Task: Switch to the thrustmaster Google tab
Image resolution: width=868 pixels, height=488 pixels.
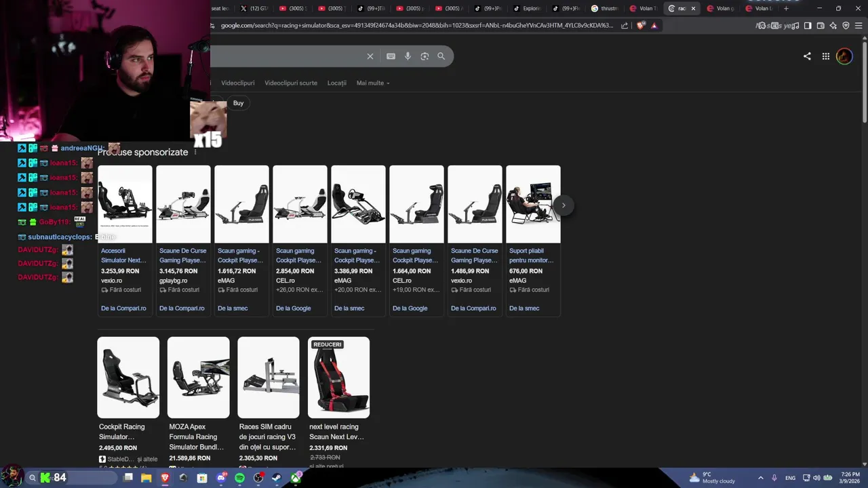Action: (605, 8)
